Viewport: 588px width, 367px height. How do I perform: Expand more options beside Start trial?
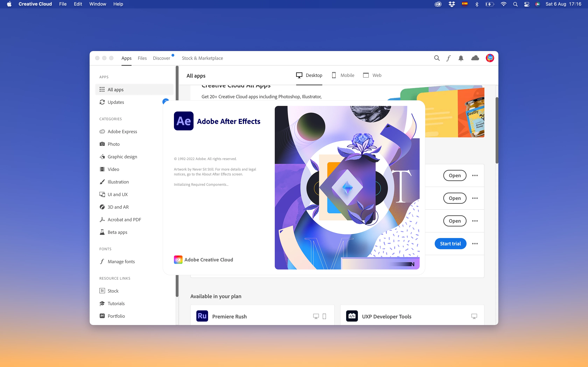(x=475, y=244)
